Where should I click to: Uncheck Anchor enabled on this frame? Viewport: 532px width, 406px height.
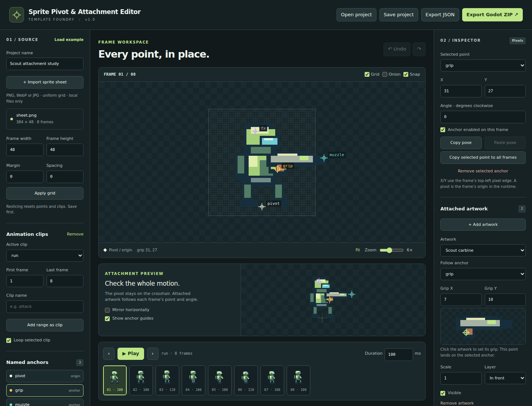[x=443, y=130]
